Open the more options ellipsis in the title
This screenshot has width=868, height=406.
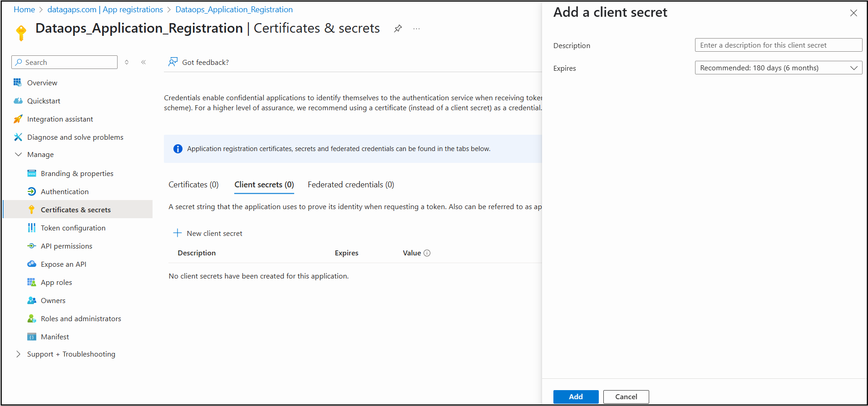pyautogui.click(x=416, y=29)
